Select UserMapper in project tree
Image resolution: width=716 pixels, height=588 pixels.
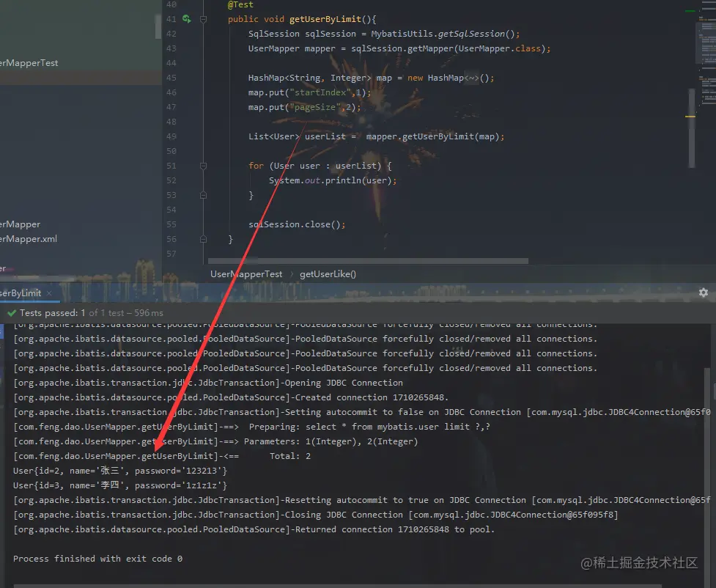(x=20, y=224)
